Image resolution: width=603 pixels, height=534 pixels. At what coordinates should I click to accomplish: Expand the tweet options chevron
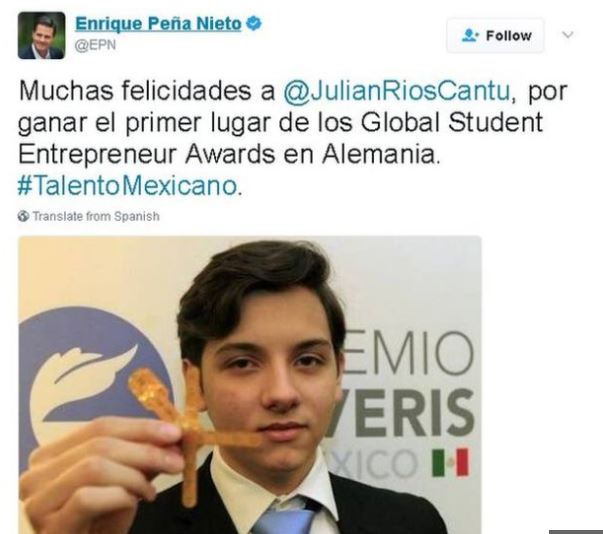pos(568,35)
